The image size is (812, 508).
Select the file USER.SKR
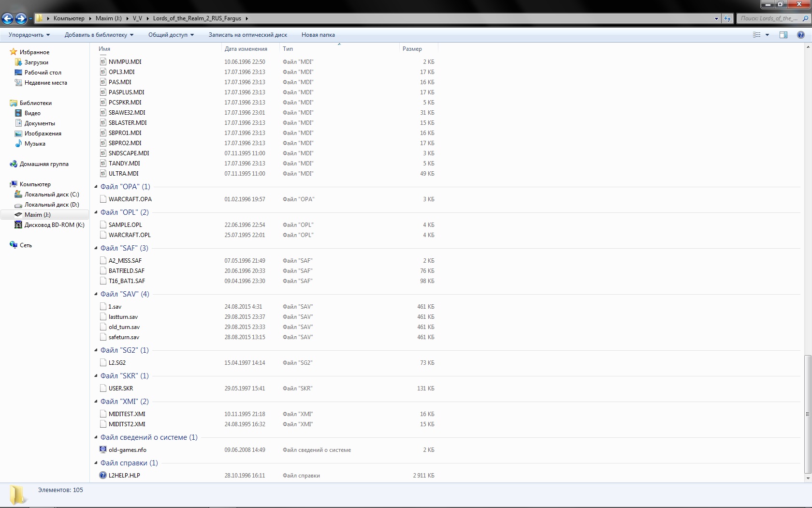(x=121, y=388)
